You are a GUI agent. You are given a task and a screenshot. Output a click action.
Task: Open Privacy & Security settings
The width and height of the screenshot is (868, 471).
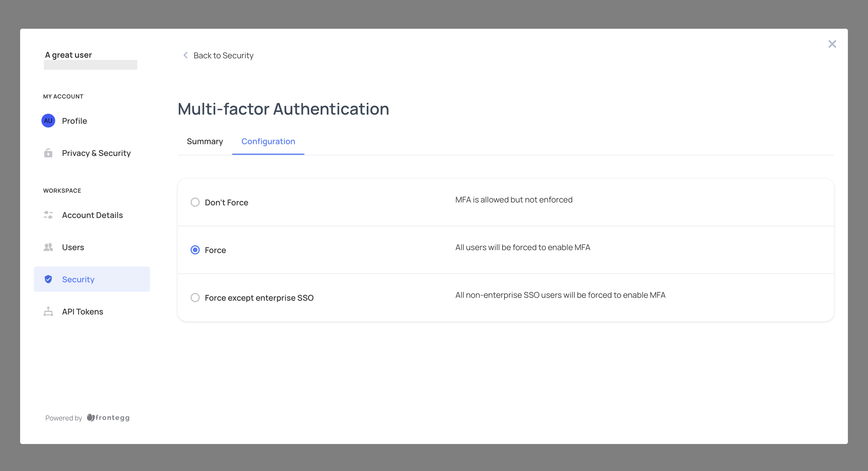[96, 153]
